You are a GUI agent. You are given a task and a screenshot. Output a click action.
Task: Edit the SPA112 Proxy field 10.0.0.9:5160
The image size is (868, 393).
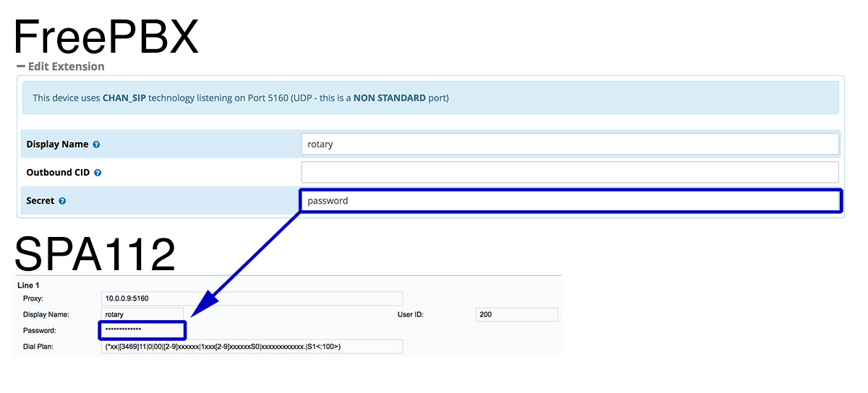[252, 298]
